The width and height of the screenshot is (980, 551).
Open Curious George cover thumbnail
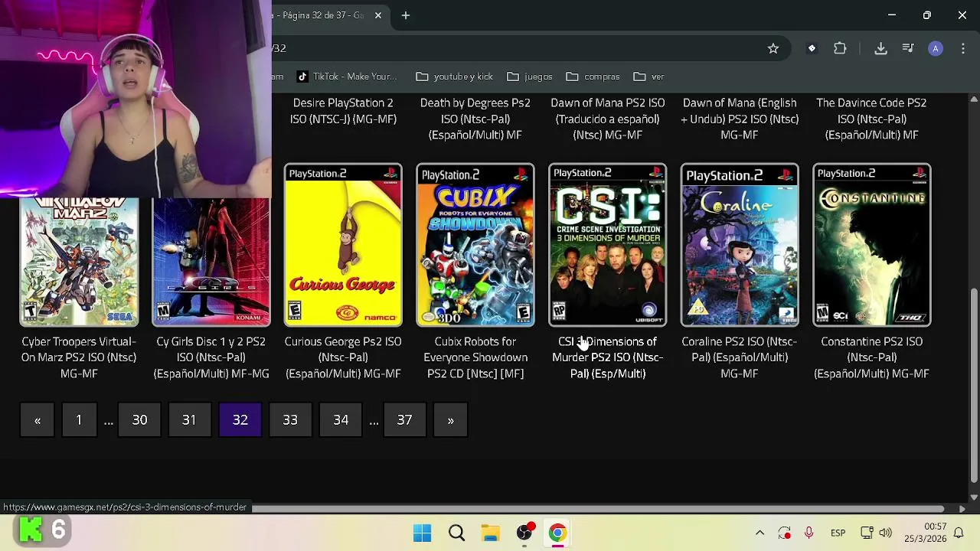pyautogui.click(x=343, y=245)
